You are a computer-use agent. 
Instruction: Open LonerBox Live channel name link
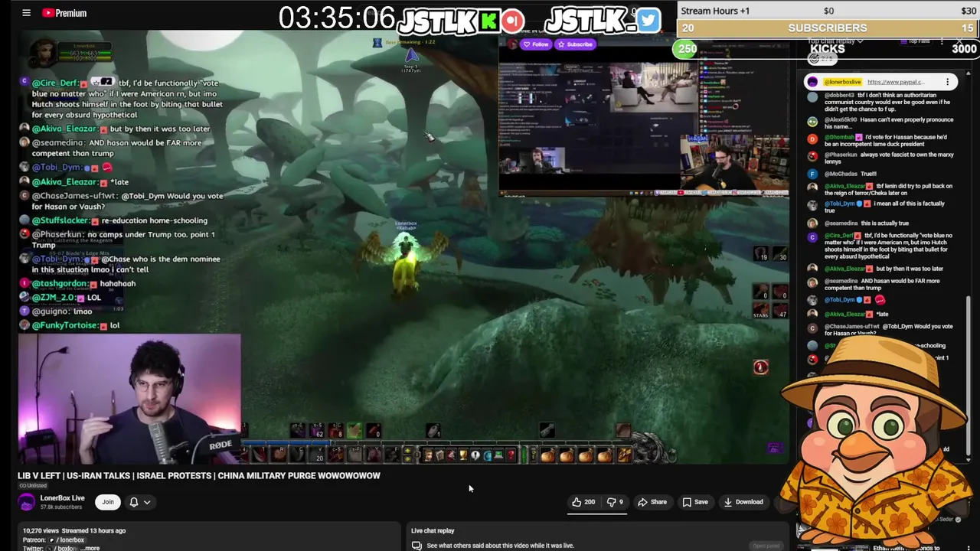[62, 498]
